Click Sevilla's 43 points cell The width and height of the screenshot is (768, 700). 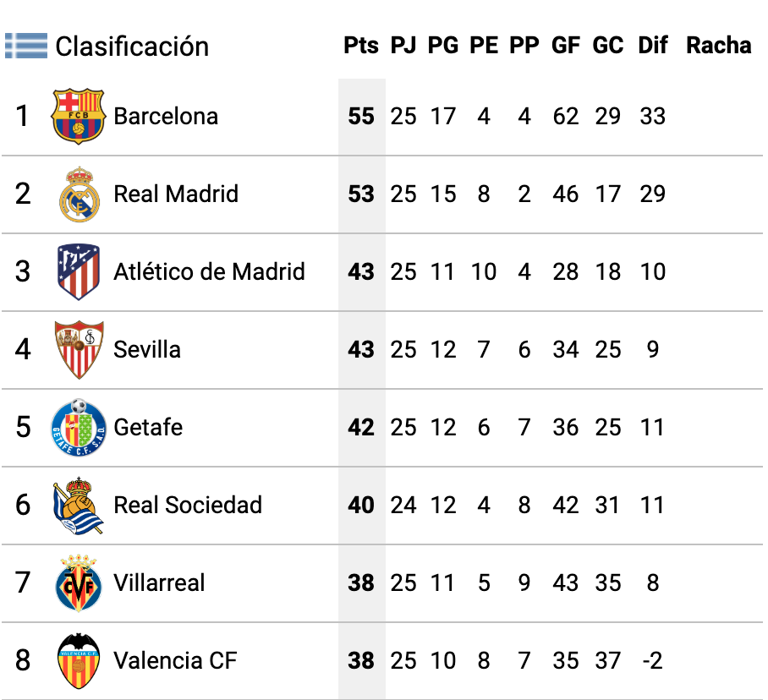[x=361, y=349]
